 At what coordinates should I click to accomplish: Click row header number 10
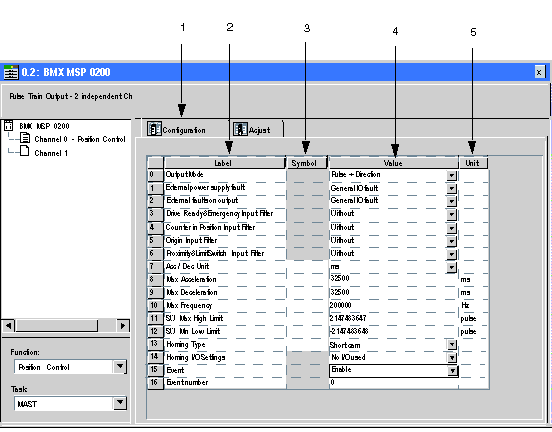tap(155, 305)
